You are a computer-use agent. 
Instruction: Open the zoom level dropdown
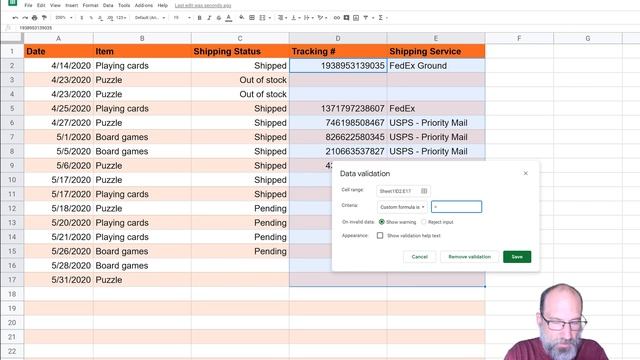[64, 18]
